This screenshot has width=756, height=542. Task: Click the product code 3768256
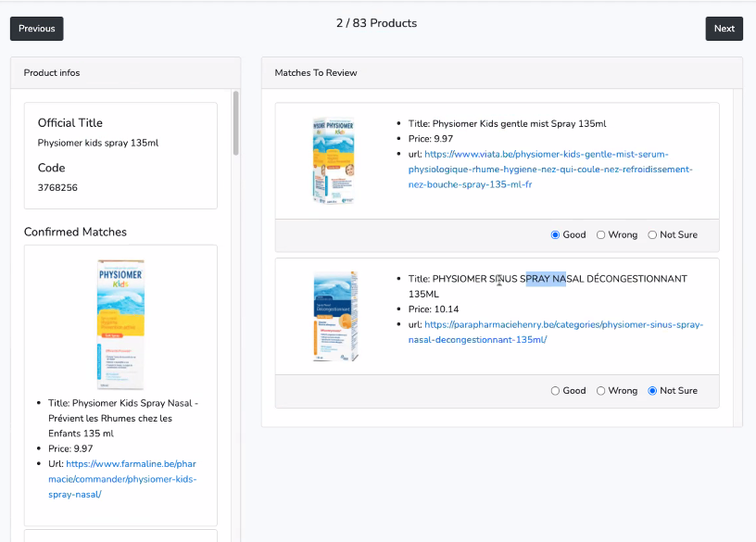point(57,188)
